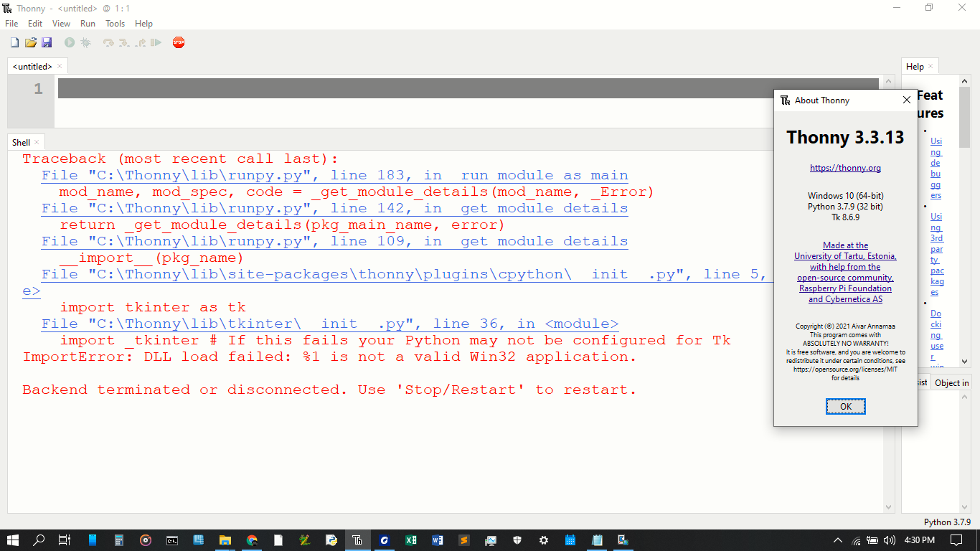Click the Step into debug icon
980x551 pixels.
pos(124,42)
